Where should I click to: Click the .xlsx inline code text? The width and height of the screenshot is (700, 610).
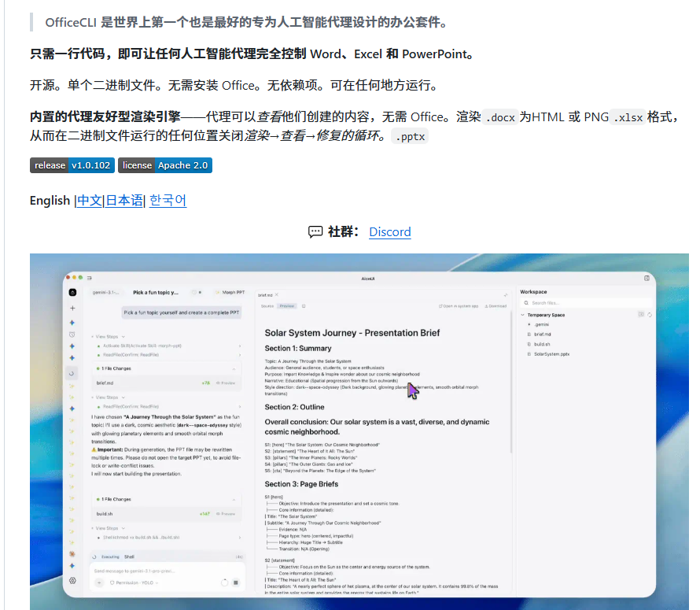tap(628, 117)
